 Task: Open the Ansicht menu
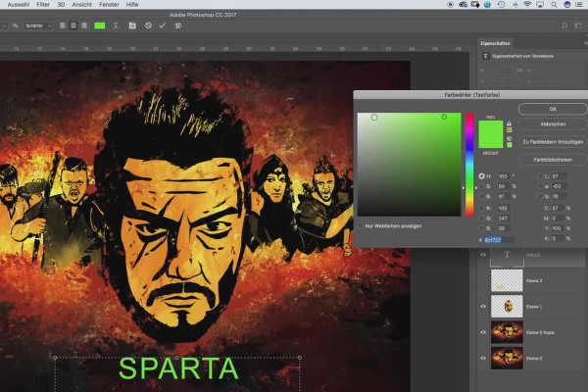coord(81,5)
